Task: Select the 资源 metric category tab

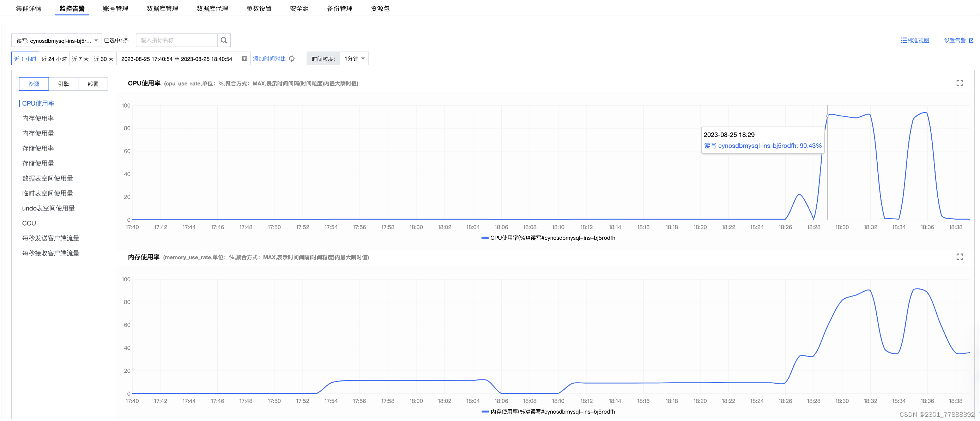Action: click(x=34, y=84)
